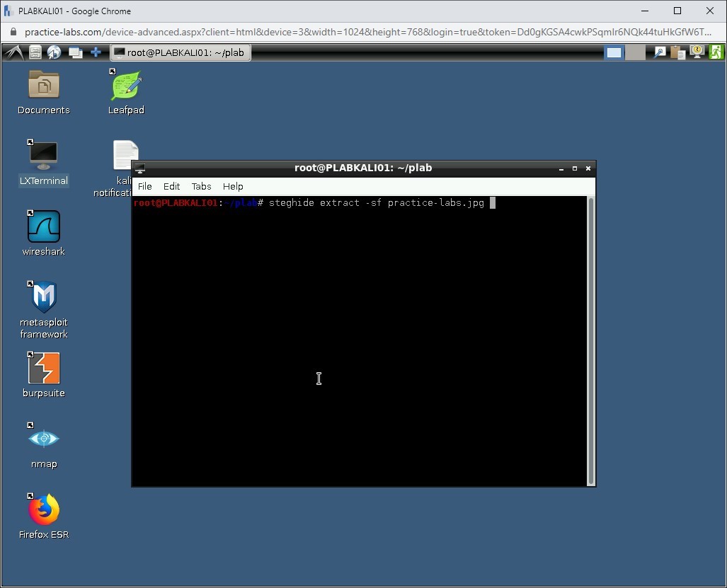Open the Kali applications menu icon
The height and width of the screenshot is (588, 727).
[14, 52]
